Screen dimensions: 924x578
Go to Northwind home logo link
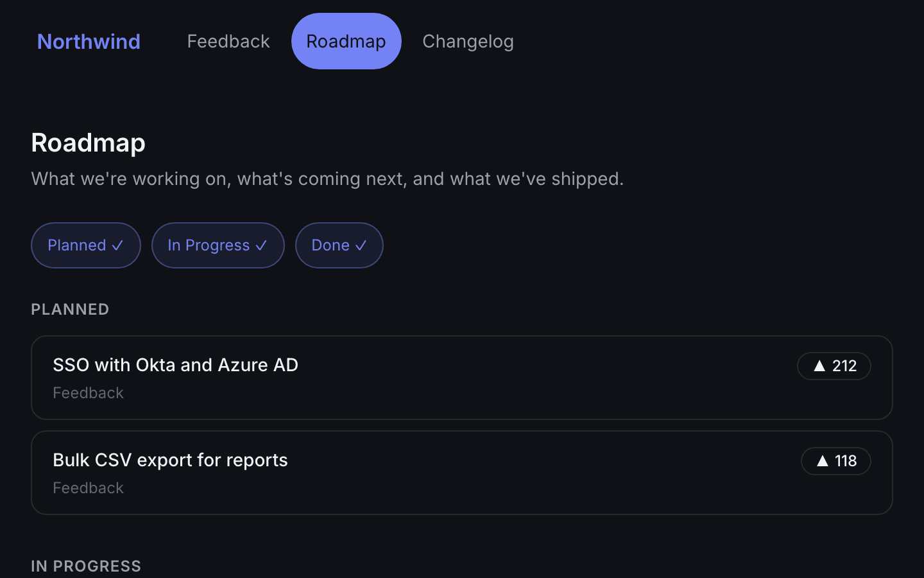[89, 41]
